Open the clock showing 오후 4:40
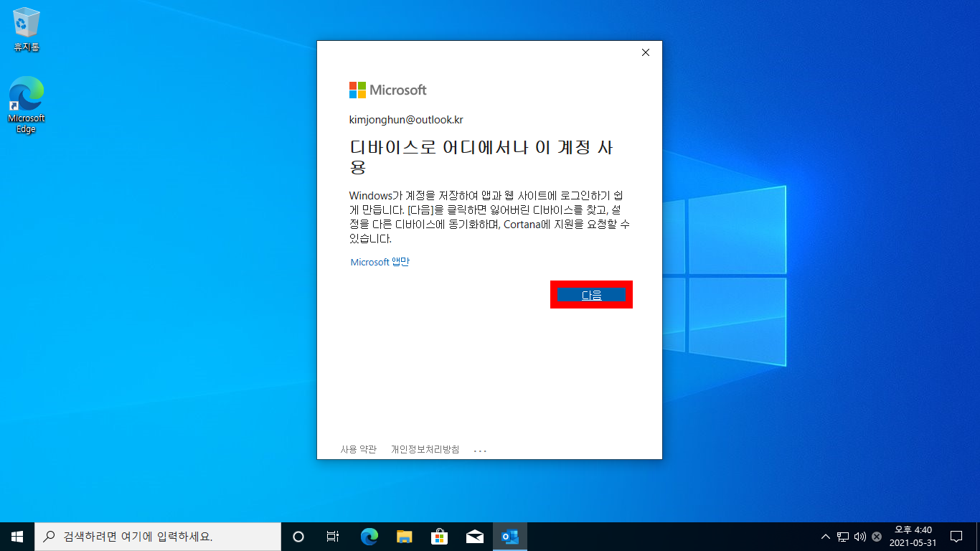The width and height of the screenshot is (980, 551). click(x=913, y=537)
